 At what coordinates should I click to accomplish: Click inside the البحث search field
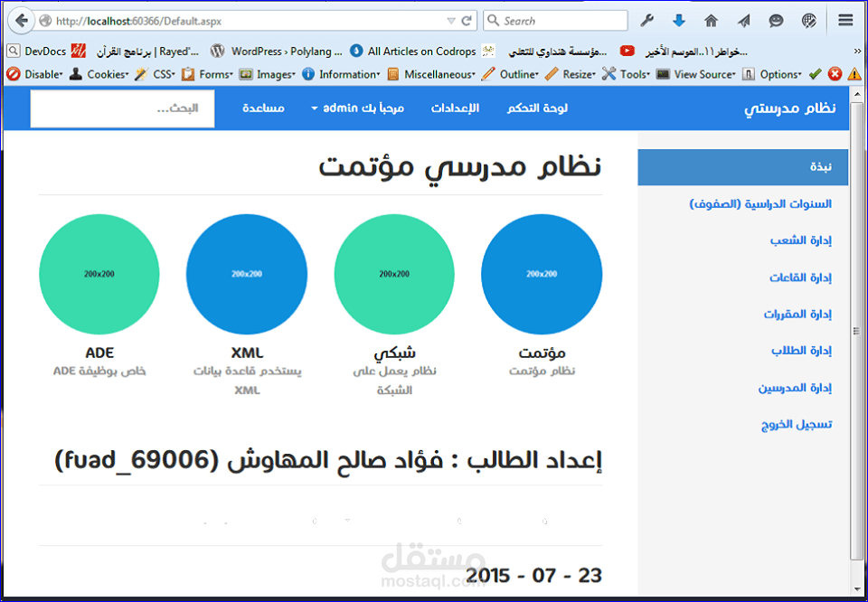click(122, 108)
